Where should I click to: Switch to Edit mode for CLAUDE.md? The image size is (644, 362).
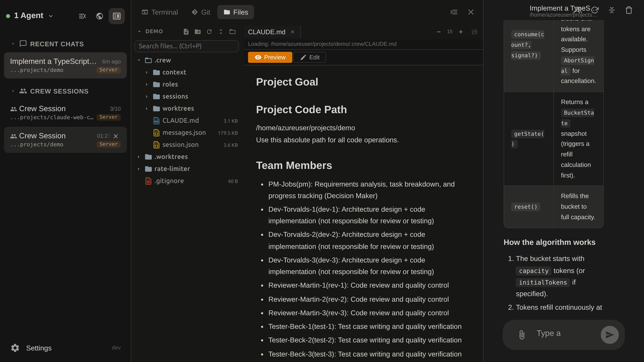click(x=310, y=57)
